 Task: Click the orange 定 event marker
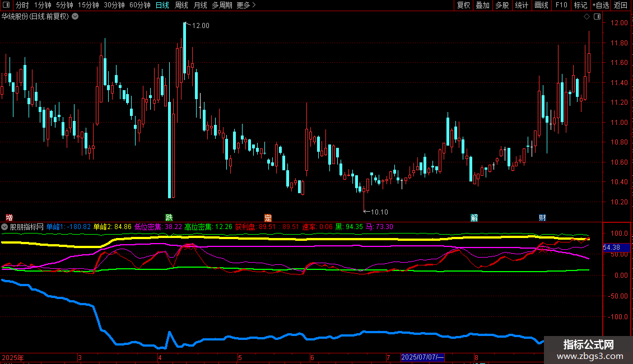tap(268, 217)
